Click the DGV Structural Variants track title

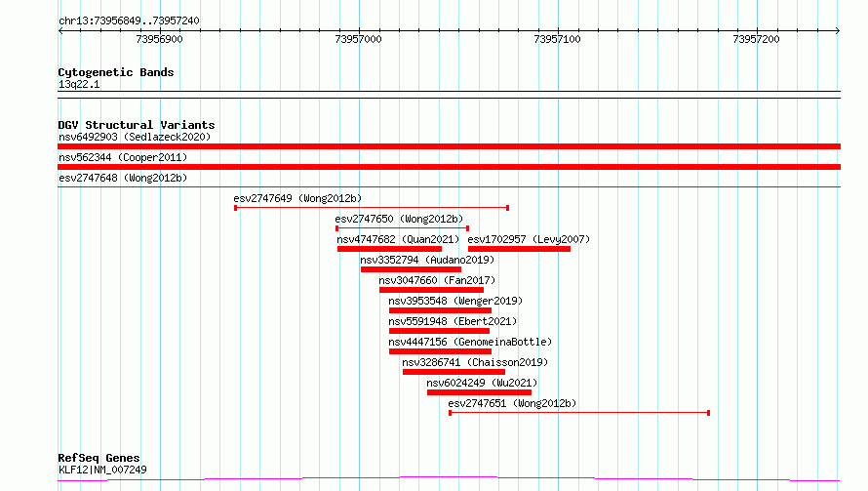tap(137, 125)
